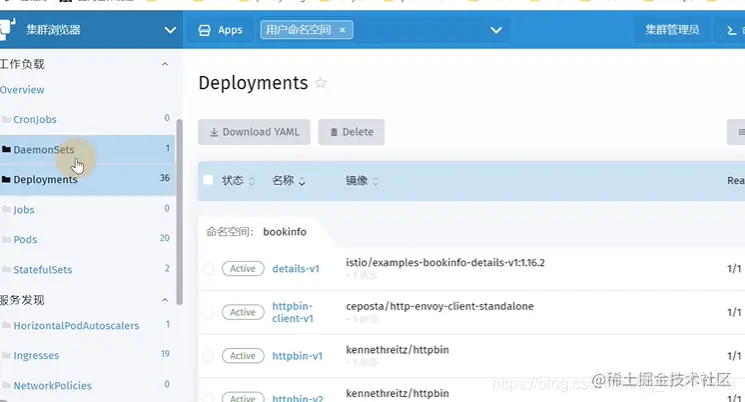
Task: Click the Rancher logo icon
Action: click(x=7, y=29)
